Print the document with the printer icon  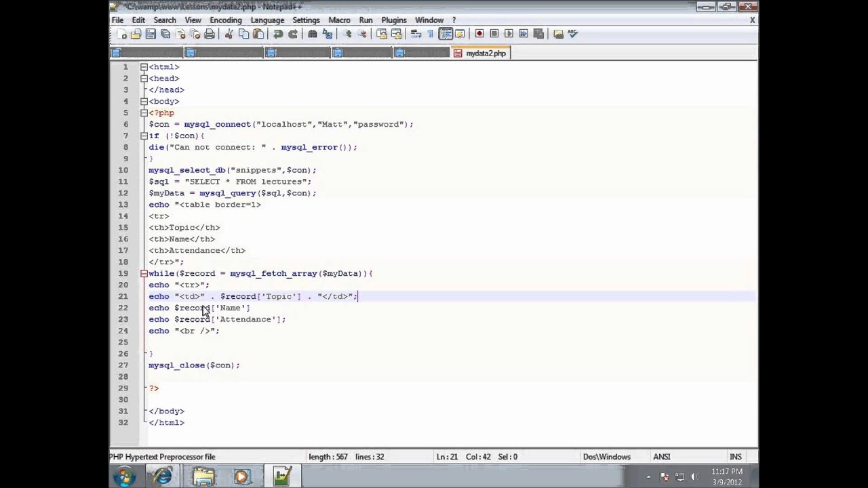tap(210, 34)
